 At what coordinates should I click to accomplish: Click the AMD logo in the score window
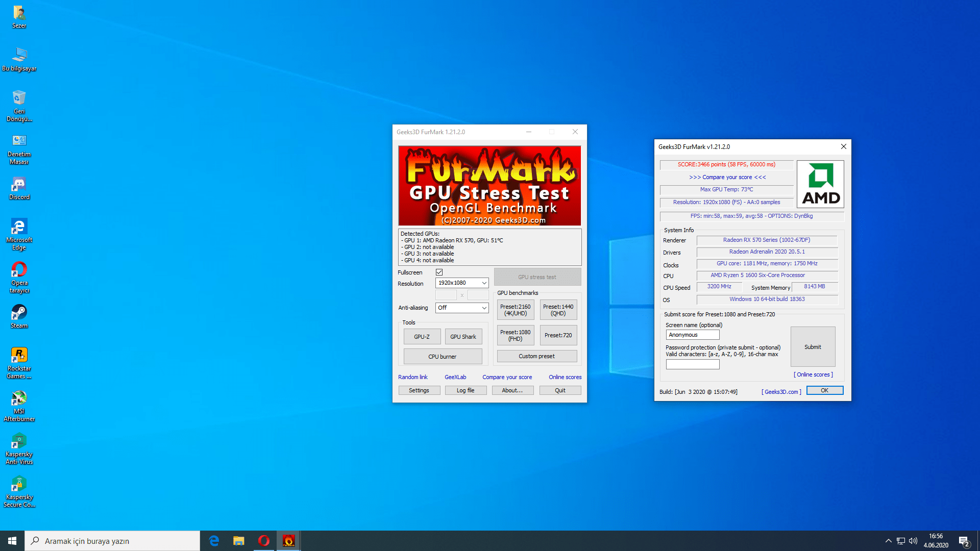[x=820, y=184]
